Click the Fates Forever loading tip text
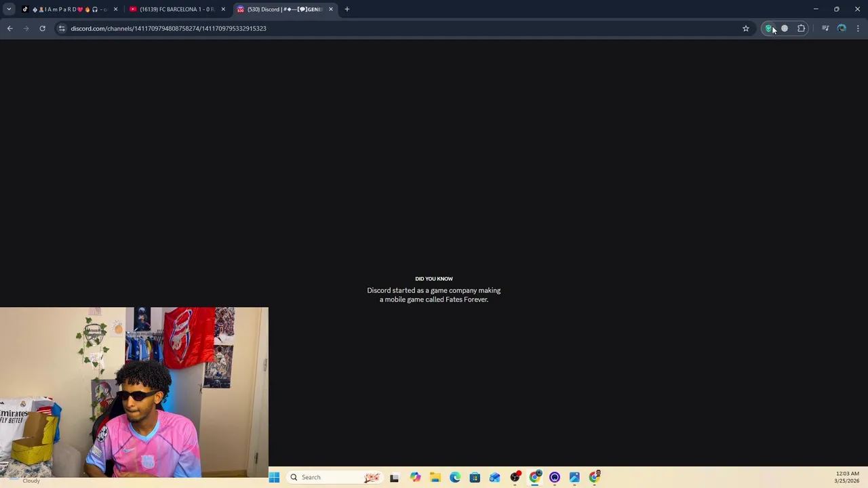This screenshot has width=868, height=488. (434, 295)
